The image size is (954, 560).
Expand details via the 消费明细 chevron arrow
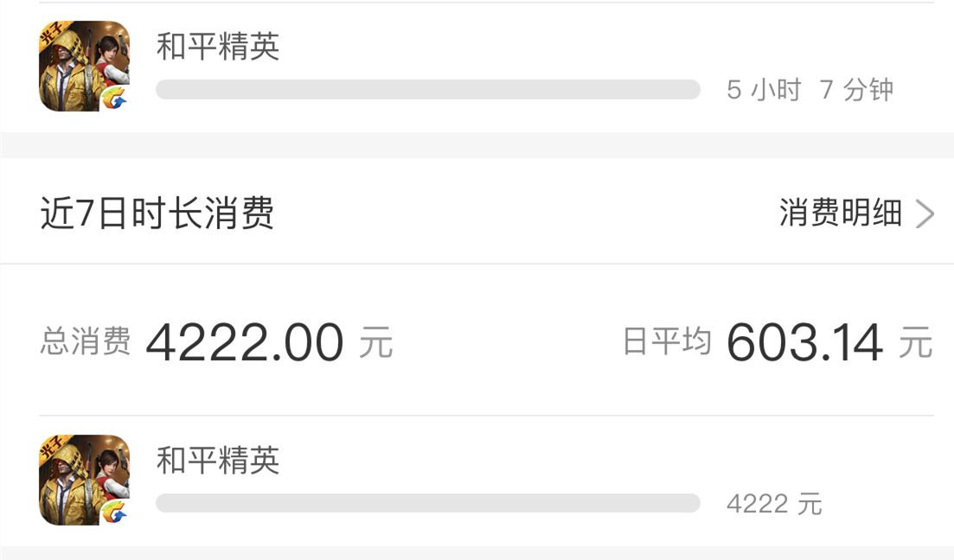924,213
